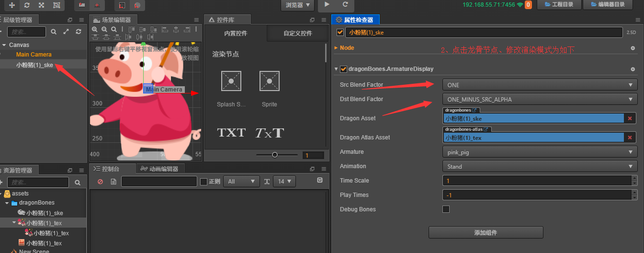The width and height of the screenshot is (644, 253).
Task: Select the move transform tool
Action: (11, 5)
